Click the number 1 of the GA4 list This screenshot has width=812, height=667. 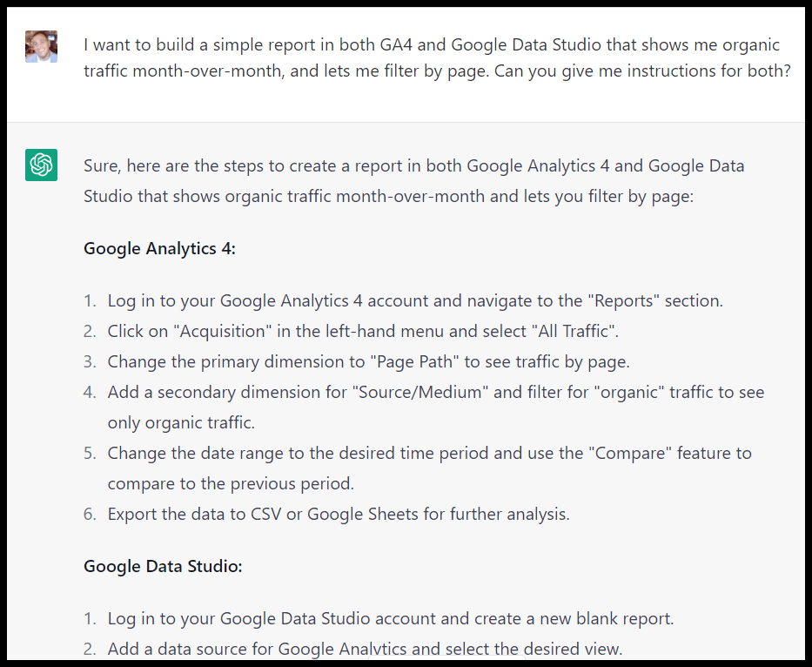(x=90, y=301)
